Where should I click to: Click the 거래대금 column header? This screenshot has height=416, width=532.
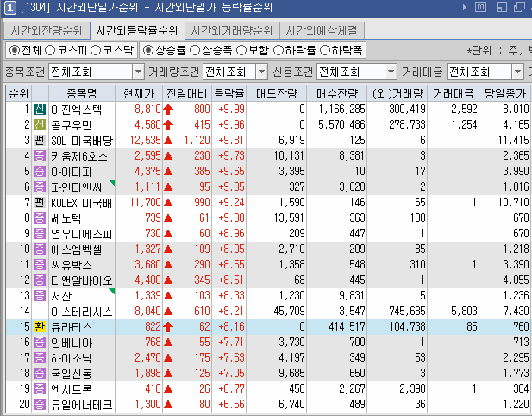(x=453, y=93)
